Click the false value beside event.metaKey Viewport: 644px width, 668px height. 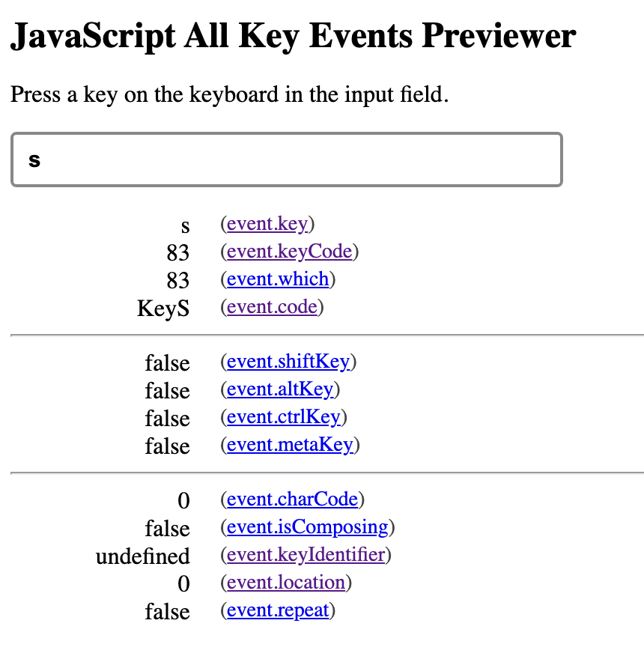[x=167, y=446]
